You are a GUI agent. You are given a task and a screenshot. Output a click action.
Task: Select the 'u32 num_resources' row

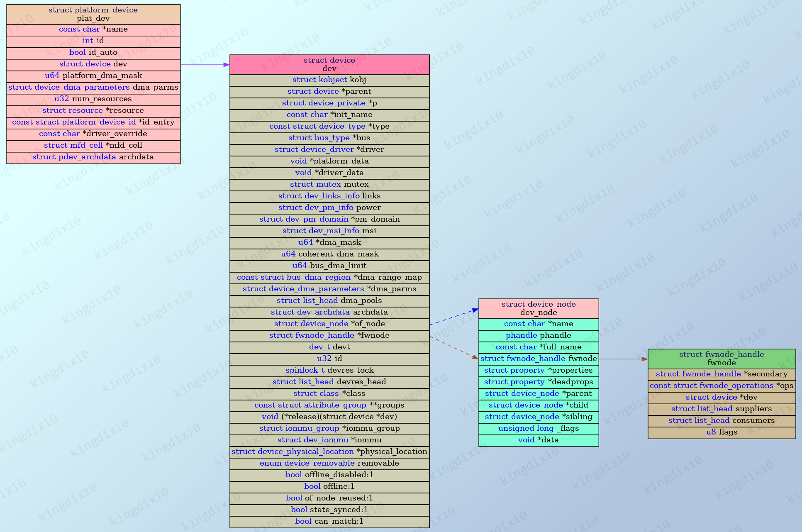click(93, 100)
